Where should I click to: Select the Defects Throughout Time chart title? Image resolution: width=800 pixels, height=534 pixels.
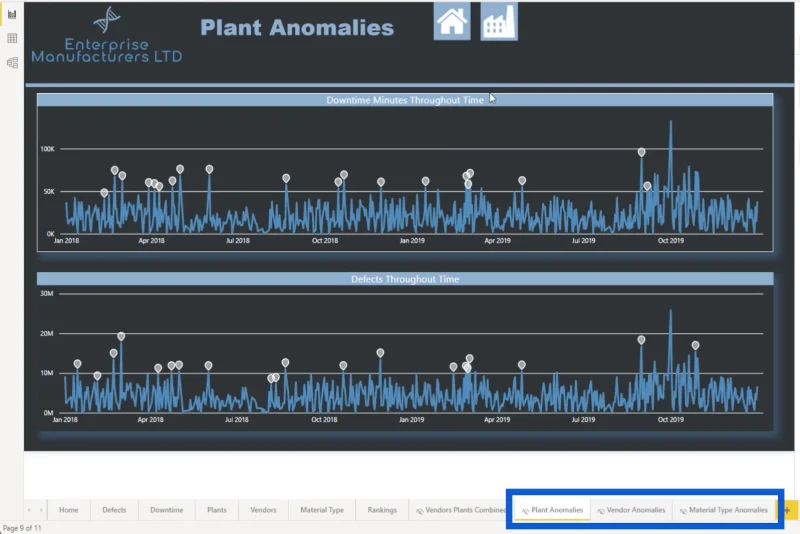405,279
